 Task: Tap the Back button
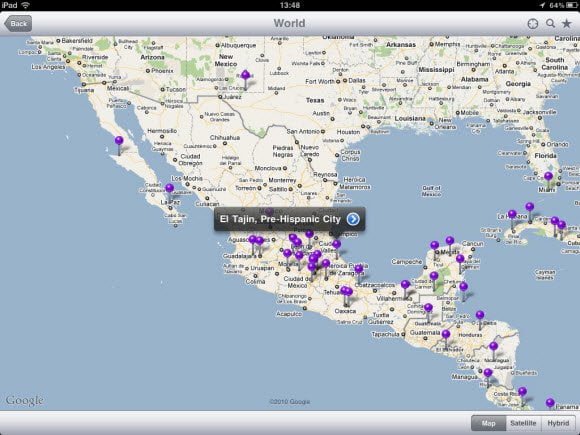(x=18, y=24)
